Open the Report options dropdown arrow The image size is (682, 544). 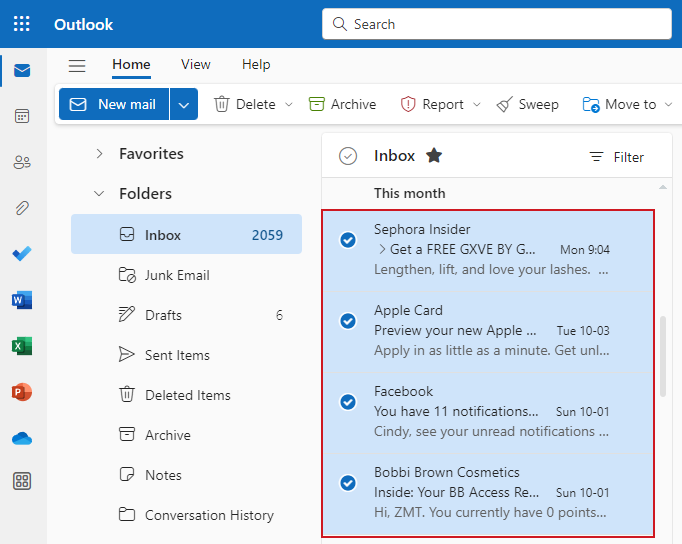(477, 104)
